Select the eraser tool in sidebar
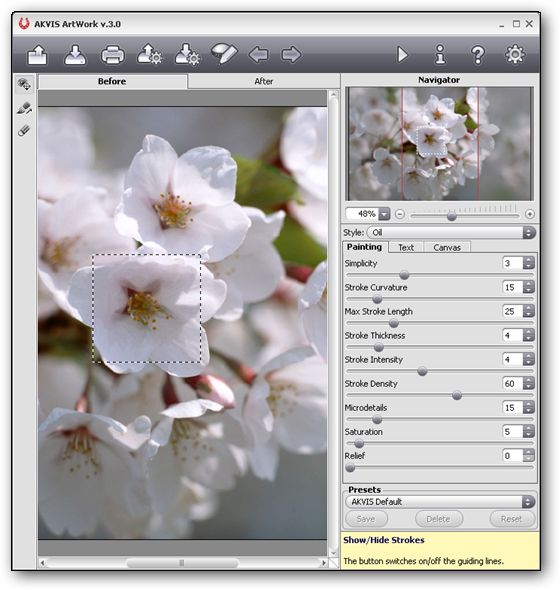 (x=24, y=131)
